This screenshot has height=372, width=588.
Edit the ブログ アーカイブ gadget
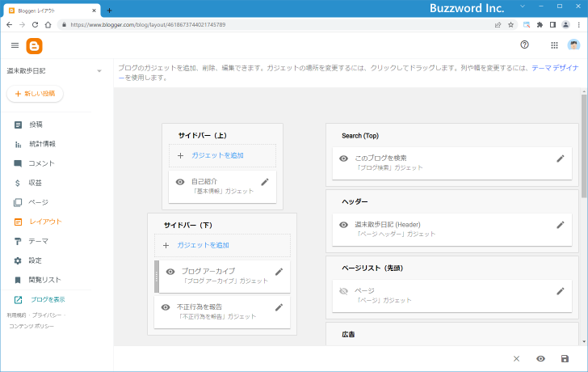click(279, 272)
